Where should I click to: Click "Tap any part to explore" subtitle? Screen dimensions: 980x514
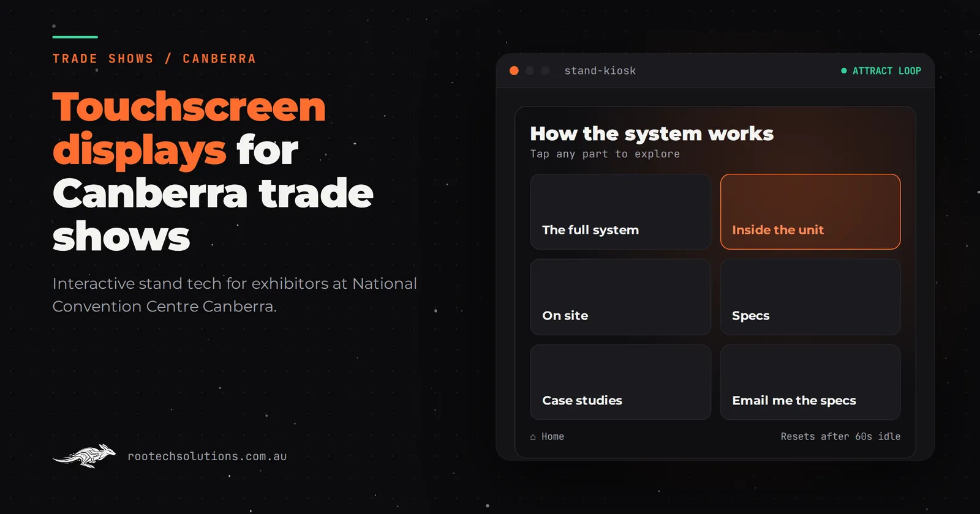tap(605, 154)
